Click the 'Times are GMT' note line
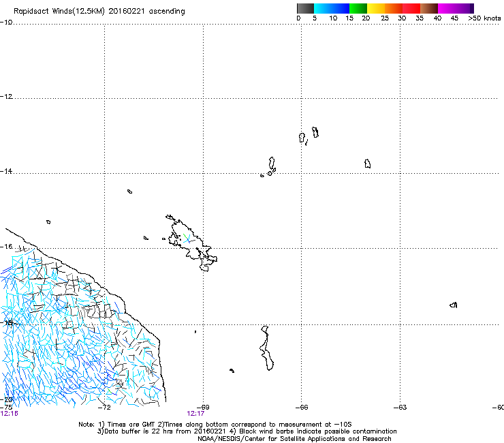 coord(215,425)
